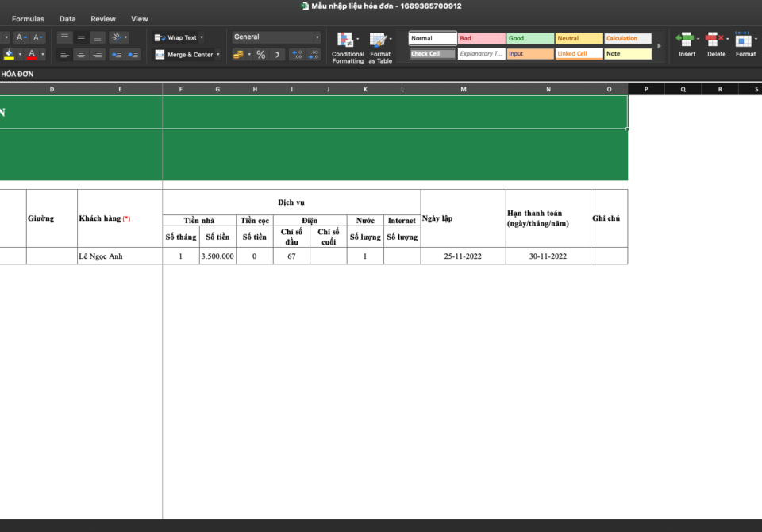The height and width of the screenshot is (532, 762).
Task: Click the Insert cells icon
Action: (686, 44)
